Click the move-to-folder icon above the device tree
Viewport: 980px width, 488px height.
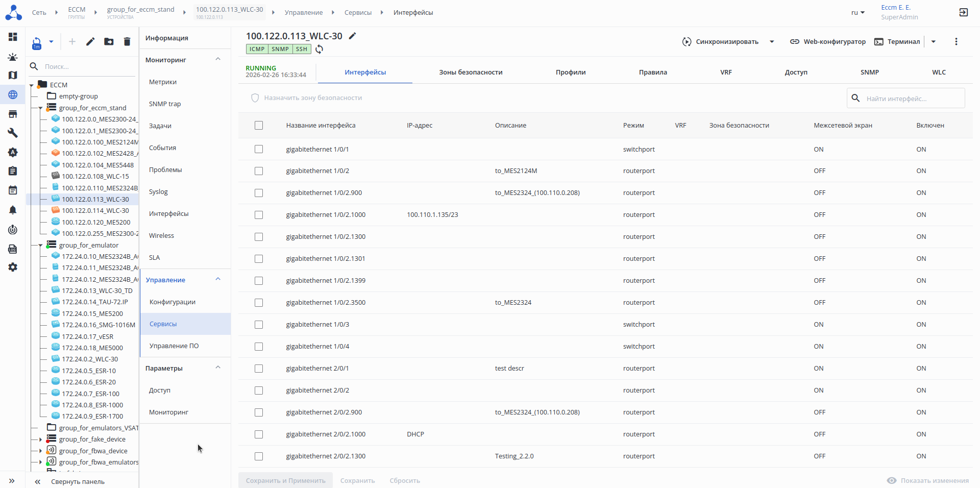[109, 41]
